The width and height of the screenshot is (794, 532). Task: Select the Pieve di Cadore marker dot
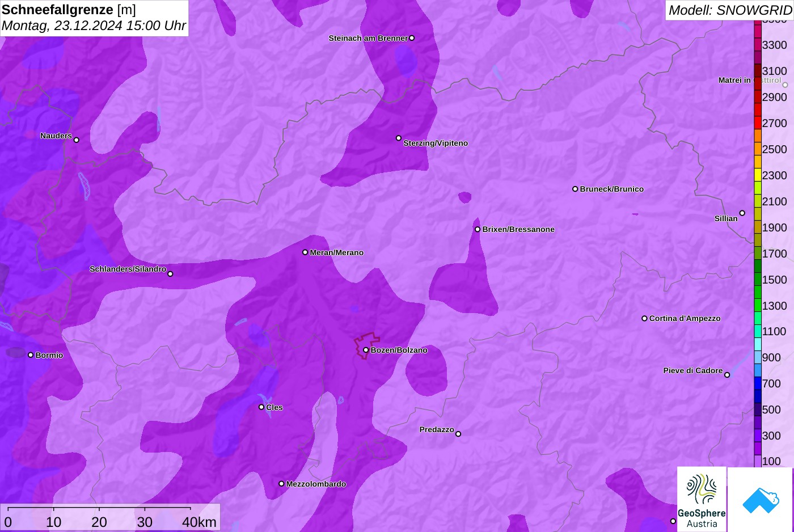727,375
